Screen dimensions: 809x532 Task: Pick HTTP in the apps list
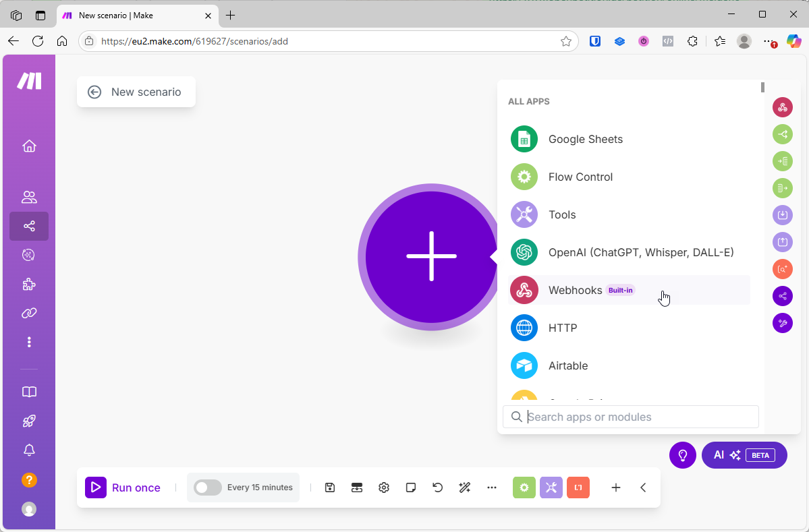562,328
